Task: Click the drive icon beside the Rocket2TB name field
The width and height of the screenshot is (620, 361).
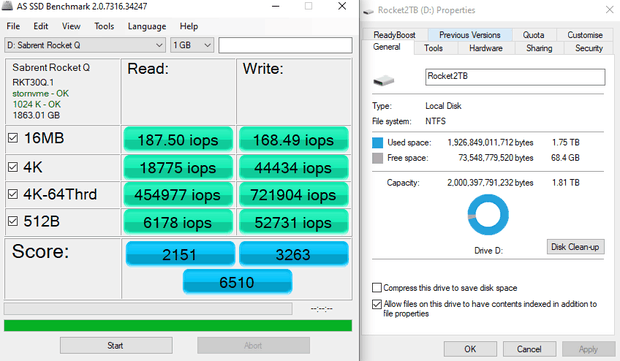Action: tap(384, 81)
